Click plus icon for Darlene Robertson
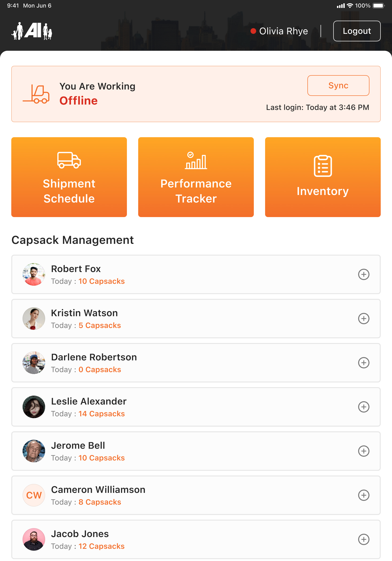This screenshot has width=392, height=561. (363, 363)
